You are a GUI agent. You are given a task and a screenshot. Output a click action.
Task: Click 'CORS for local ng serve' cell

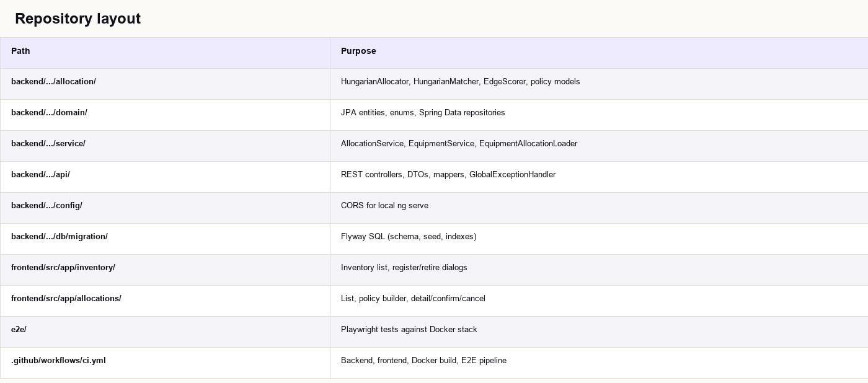[x=599, y=208]
